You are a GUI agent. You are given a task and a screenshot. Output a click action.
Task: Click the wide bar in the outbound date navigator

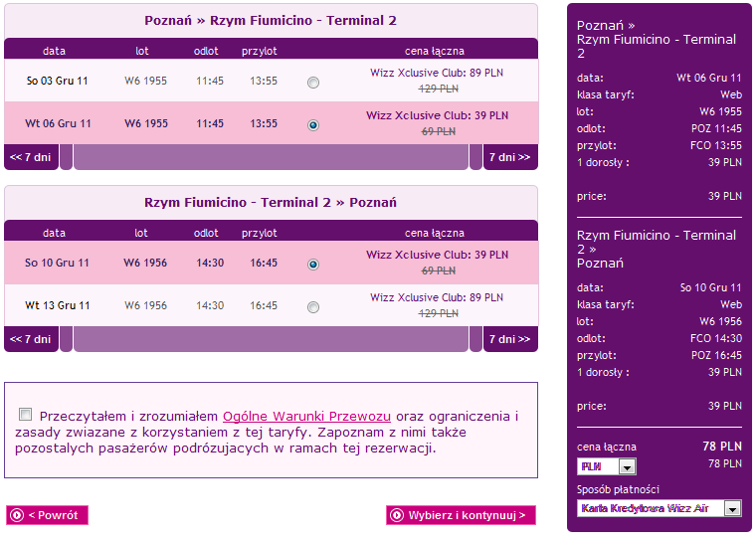[271, 157]
